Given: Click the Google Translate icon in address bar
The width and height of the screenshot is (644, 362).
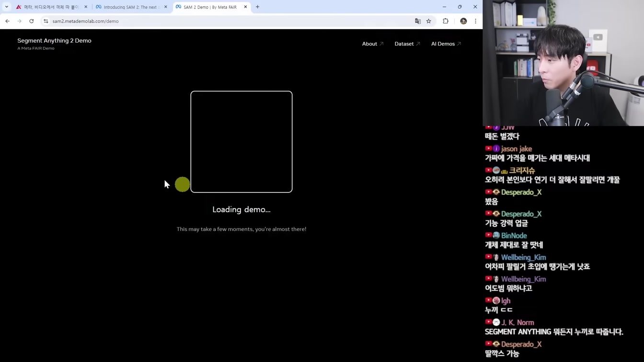Looking at the screenshot, I should [x=418, y=21].
